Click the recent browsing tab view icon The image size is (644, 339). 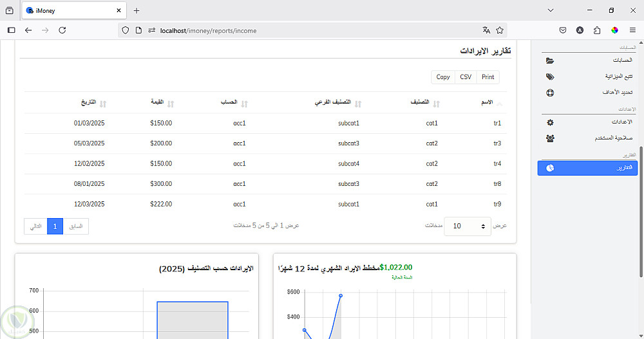coord(10,11)
